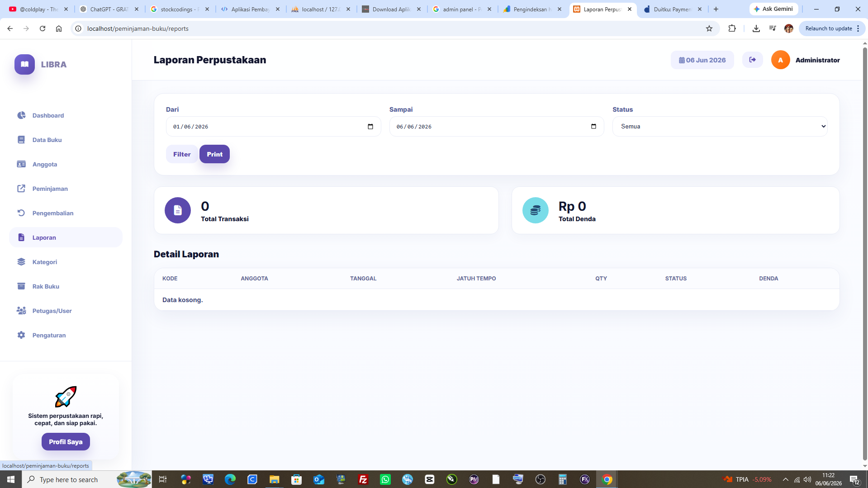Viewport: 868px width, 488px height.
Task: Click the Relaunch to update button
Action: 831,28
